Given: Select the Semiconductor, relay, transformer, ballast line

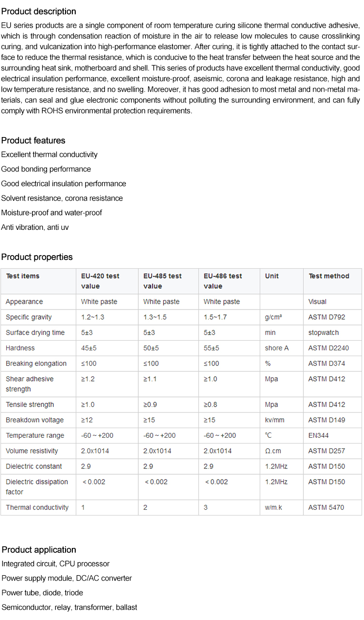Looking at the screenshot, I should pos(69,607).
